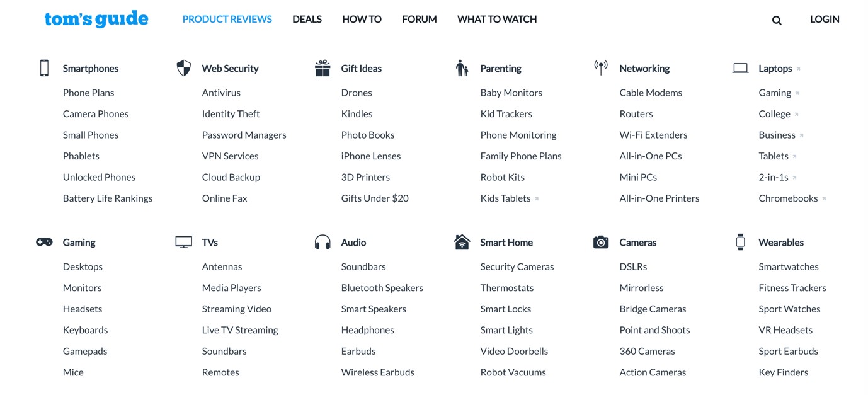The image size is (868, 395).
Task: Open Soundbars under the Audio section
Action: 363,266
